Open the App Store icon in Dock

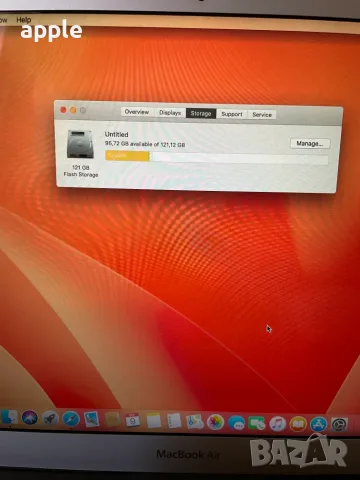[319, 424]
